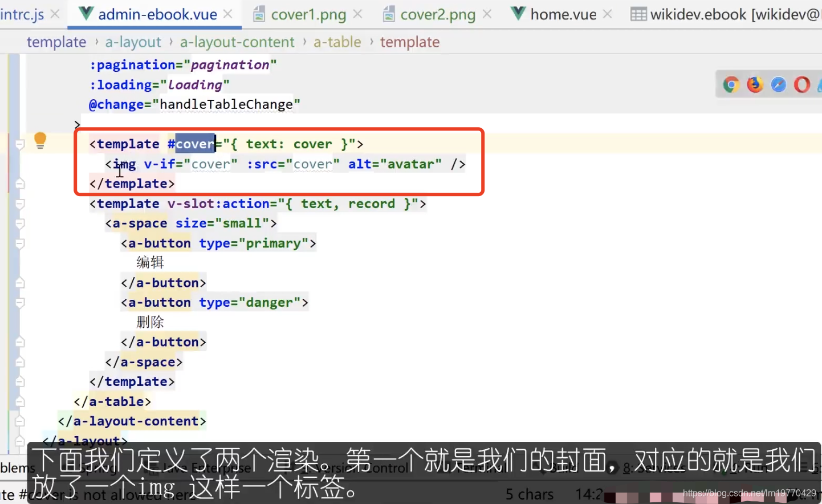This screenshot has width=822, height=504.
Task: Switch to the home.vue tab
Action: point(563,14)
